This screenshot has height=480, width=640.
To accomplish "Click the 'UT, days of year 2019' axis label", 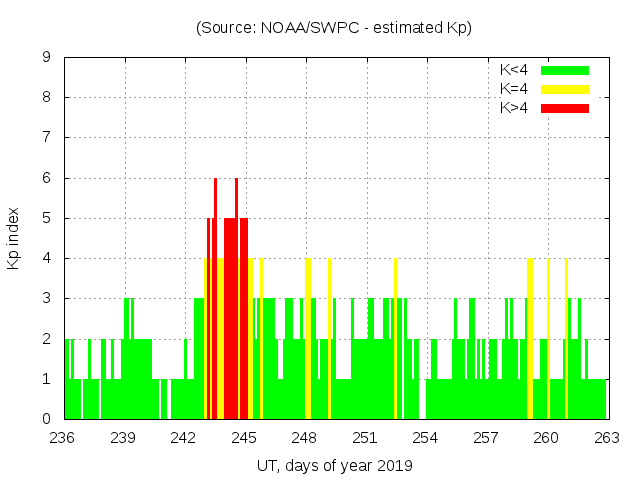I will click(334, 465).
